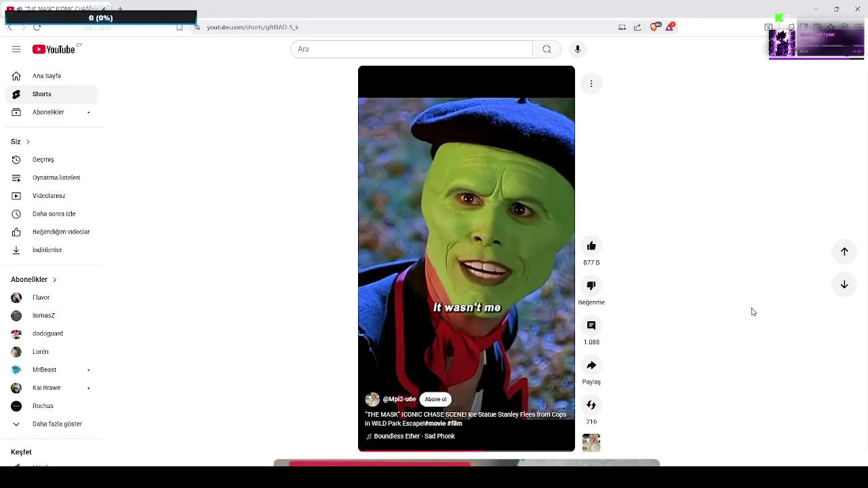Open the sound thumbnail beside the video
Image resolution: width=868 pixels, height=488 pixels.
pos(591,443)
